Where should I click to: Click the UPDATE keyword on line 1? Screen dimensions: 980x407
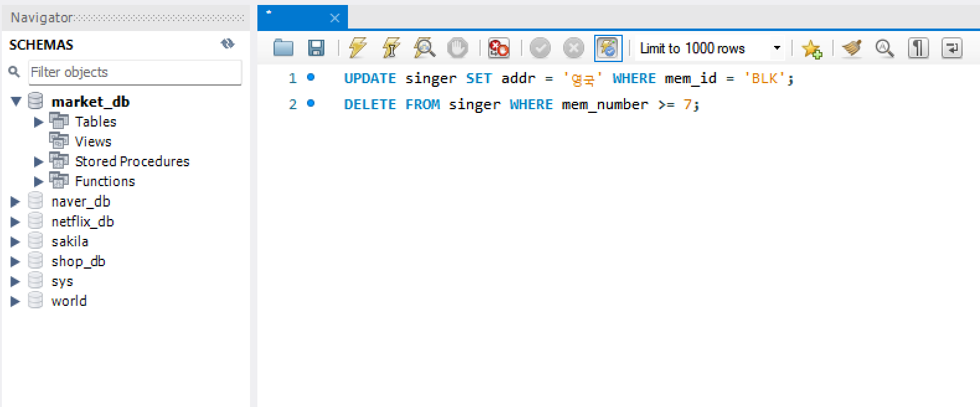click(x=370, y=78)
